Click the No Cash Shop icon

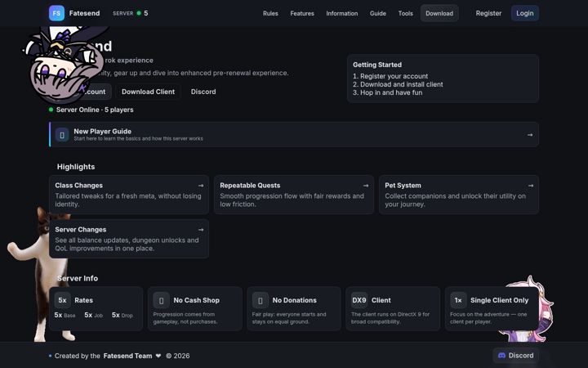point(161,300)
